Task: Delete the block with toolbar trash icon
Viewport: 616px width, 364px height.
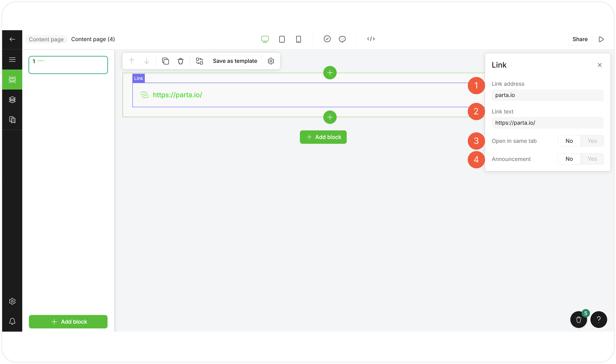Action: tap(181, 61)
